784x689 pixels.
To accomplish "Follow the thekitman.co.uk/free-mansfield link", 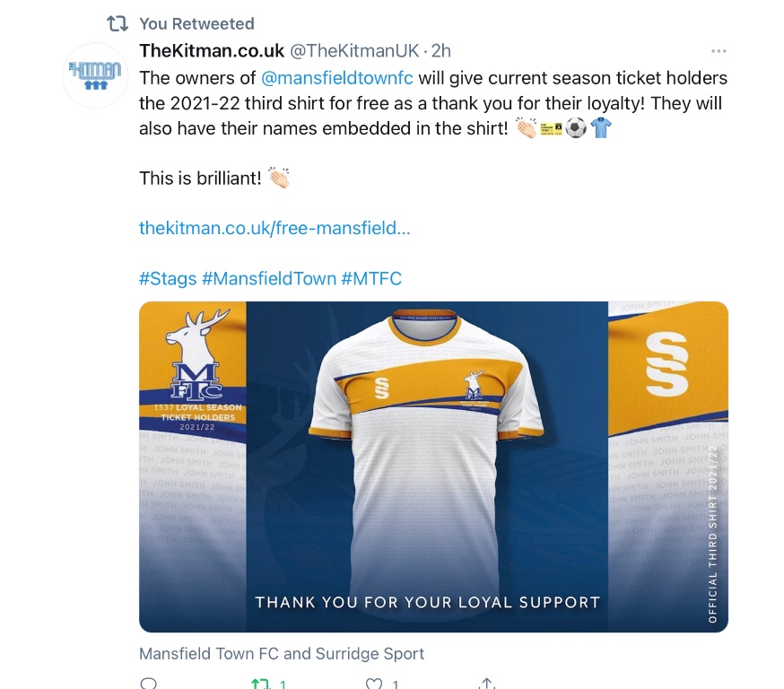I will (274, 228).
